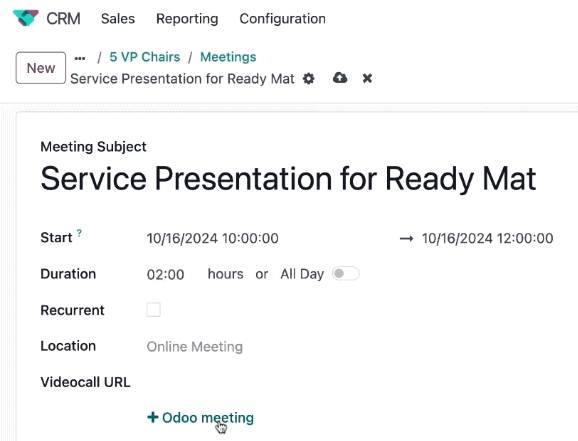Go to 5 VP Chairs breadcrumb
The width and height of the screenshot is (578, 441).
pos(144,57)
